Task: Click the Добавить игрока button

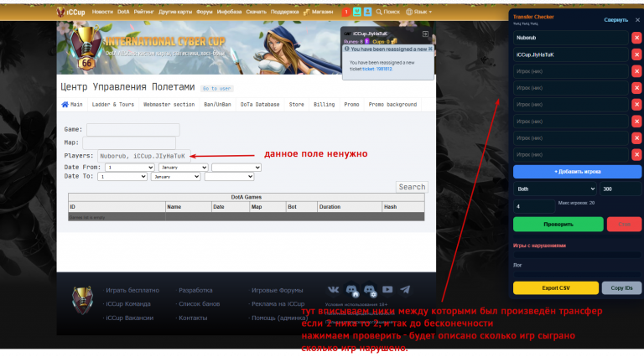Action: pyautogui.click(x=577, y=172)
